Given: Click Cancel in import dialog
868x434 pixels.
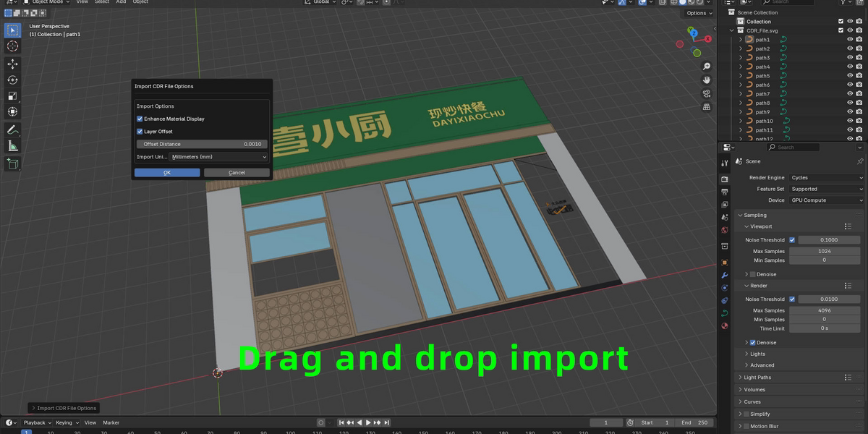Looking at the screenshot, I should 237,173.
